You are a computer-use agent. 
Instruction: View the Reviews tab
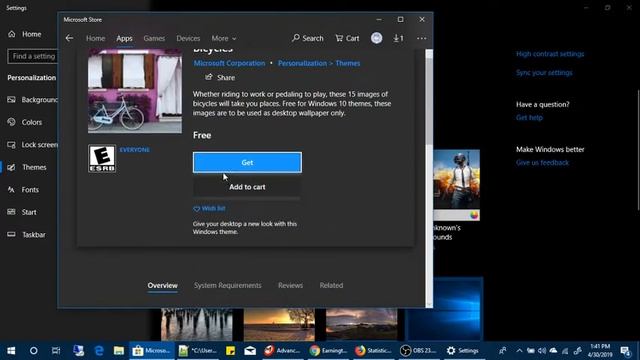(x=290, y=285)
